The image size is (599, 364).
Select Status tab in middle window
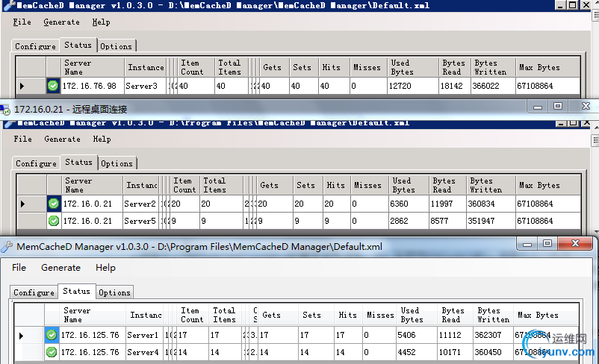pyautogui.click(x=78, y=162)
